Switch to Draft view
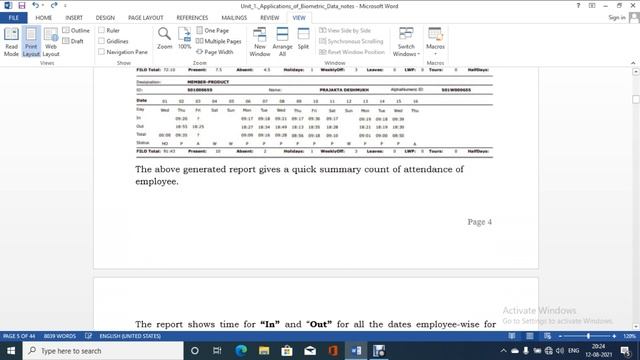Screen dimensions: 640x360 pyautogui.click(x=73, y=41)
